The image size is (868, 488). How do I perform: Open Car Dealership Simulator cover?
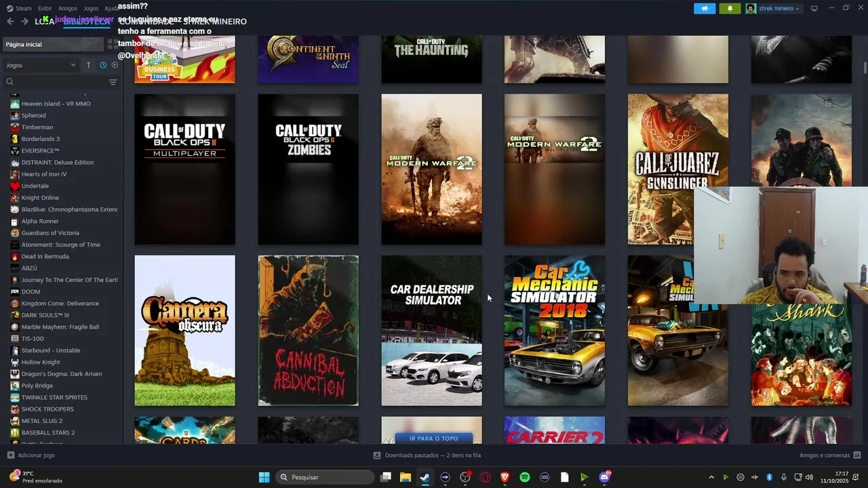(431, 331)
